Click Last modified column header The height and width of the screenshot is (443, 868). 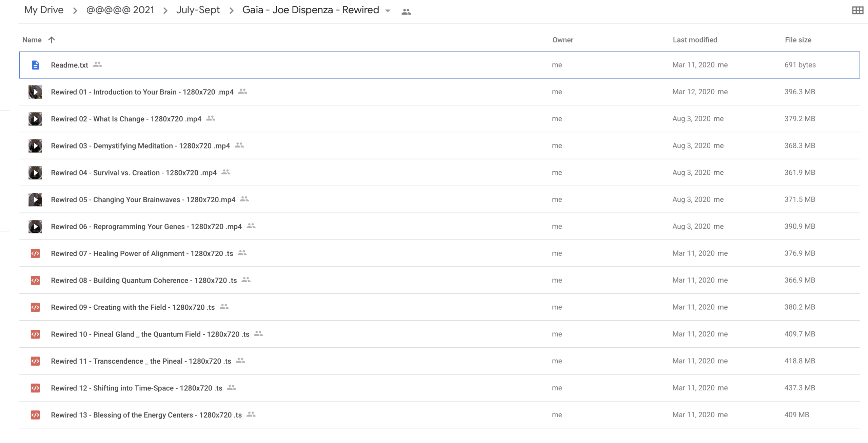point(695,40)
